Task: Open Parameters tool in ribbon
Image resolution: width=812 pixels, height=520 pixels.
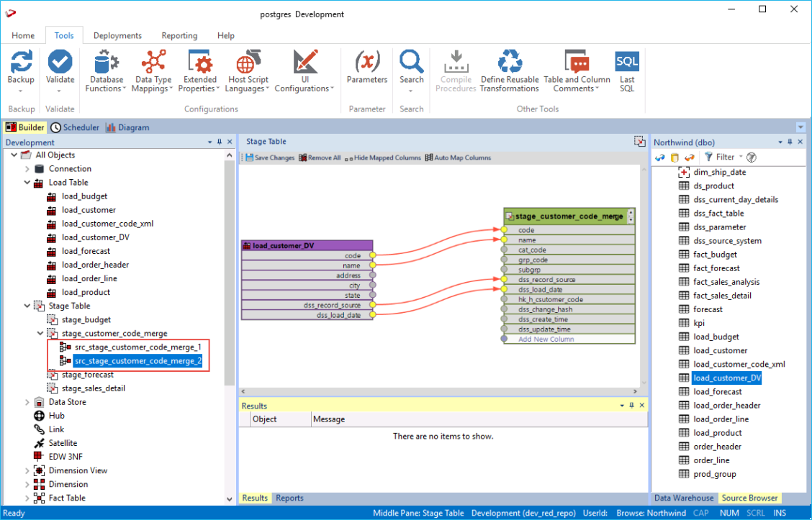Action: [367, 63]
